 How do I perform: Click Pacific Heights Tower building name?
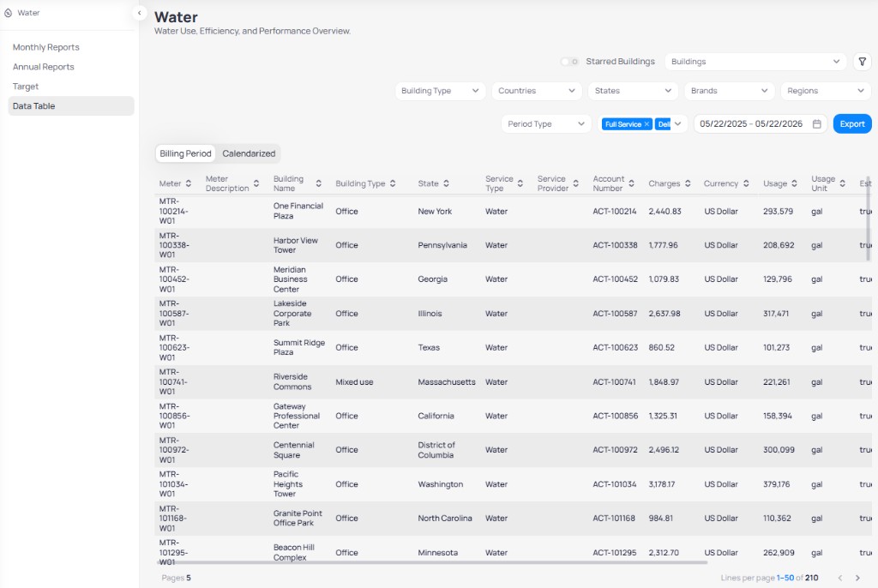click(x=288, y=484)
